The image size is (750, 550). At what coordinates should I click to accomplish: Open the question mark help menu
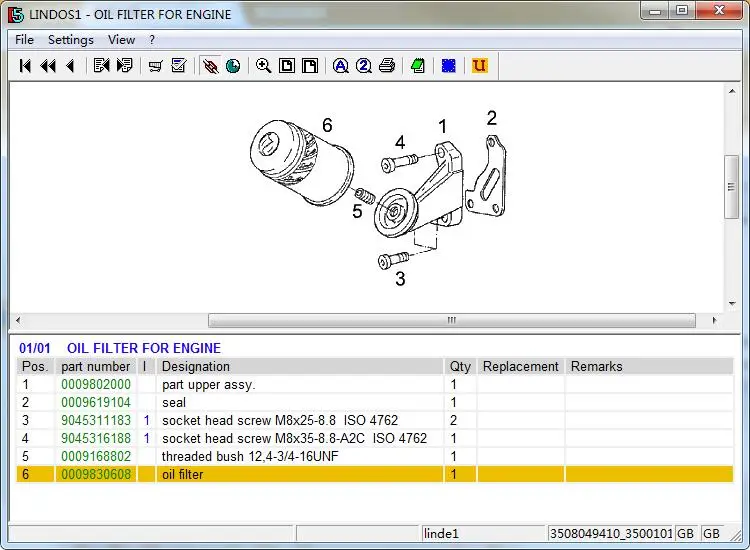(x=152, y=40)
